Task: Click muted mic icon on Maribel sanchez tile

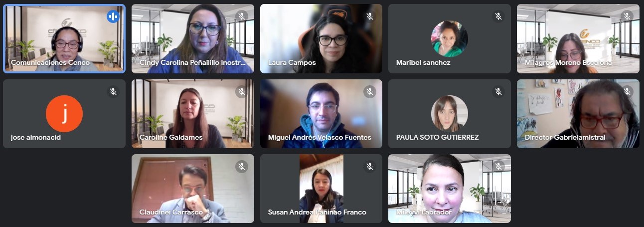Action: (498, 16)
